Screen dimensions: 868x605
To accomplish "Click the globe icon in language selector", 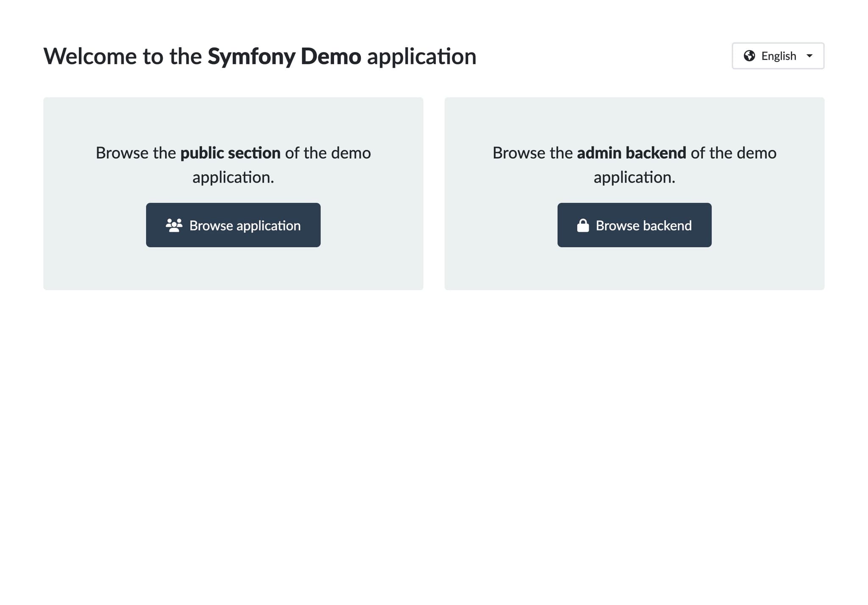I will pos(749,56).
